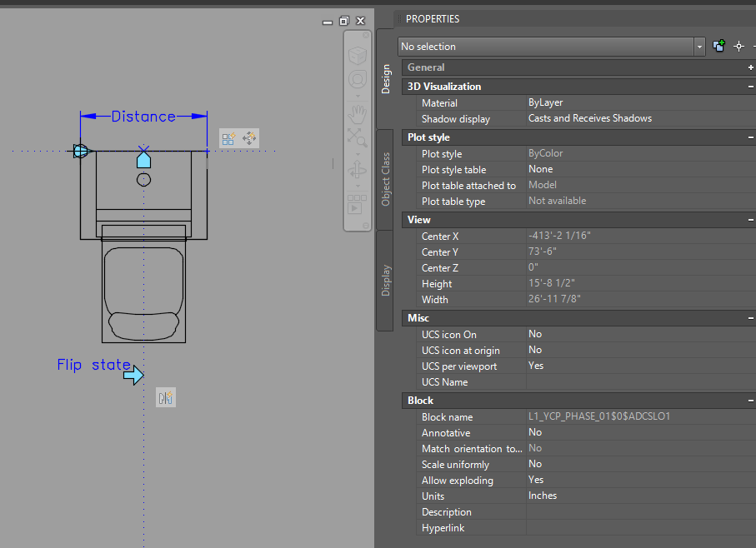
Task: Click the UCS Name field
Action: 641,382
